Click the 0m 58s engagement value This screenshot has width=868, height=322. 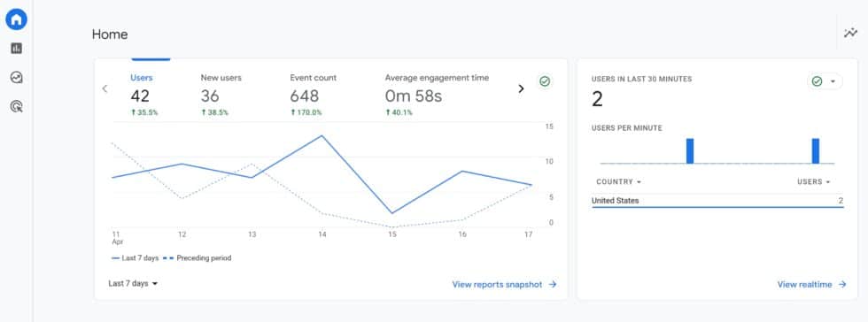(x=414, y=96)
